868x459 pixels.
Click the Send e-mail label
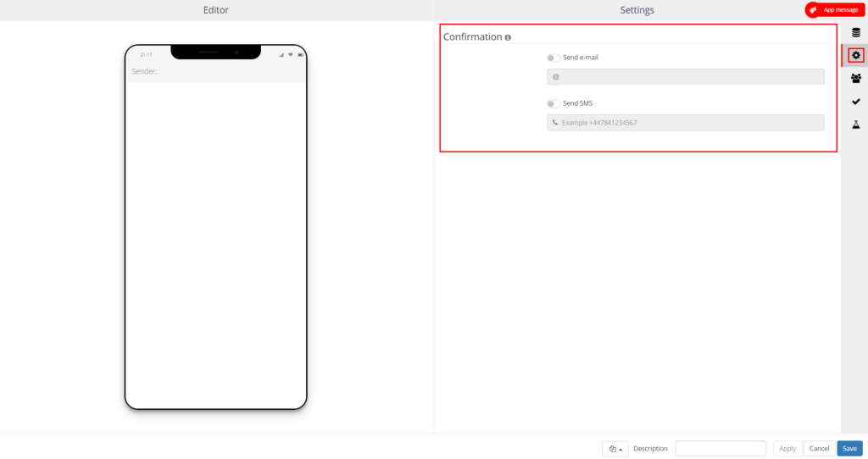580,58
